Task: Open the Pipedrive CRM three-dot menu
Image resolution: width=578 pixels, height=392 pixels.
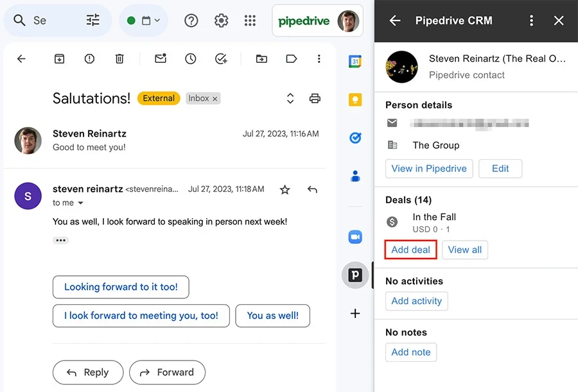Action: coord(532,21)
